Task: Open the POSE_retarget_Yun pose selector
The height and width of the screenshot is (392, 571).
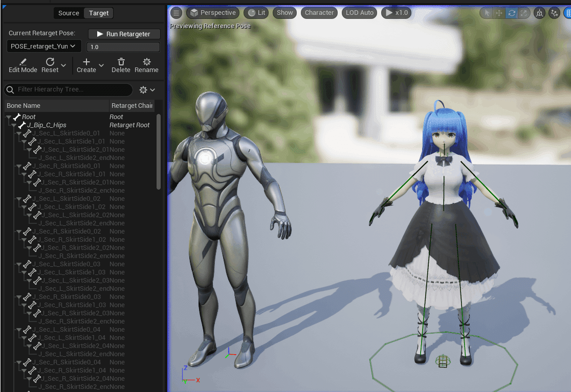Action: 43,45
